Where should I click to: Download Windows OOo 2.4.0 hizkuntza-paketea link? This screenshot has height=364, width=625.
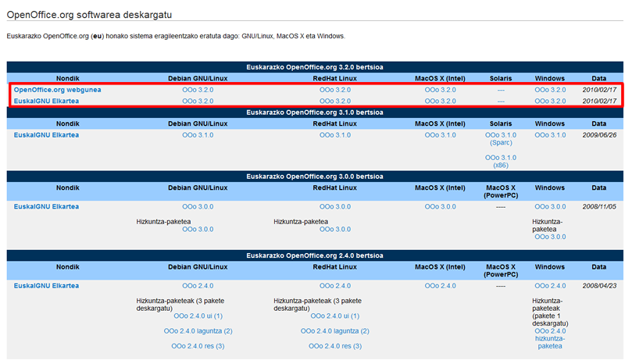550,338
